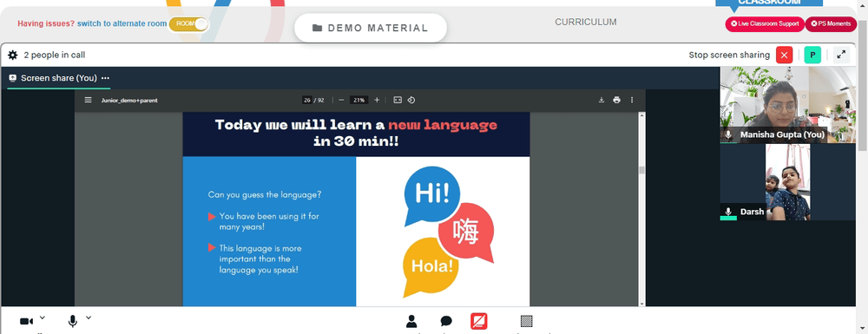This screenshot has height=334, width=868.
Task: Open the chat bubble icon
Action: [x=446, y=321]
